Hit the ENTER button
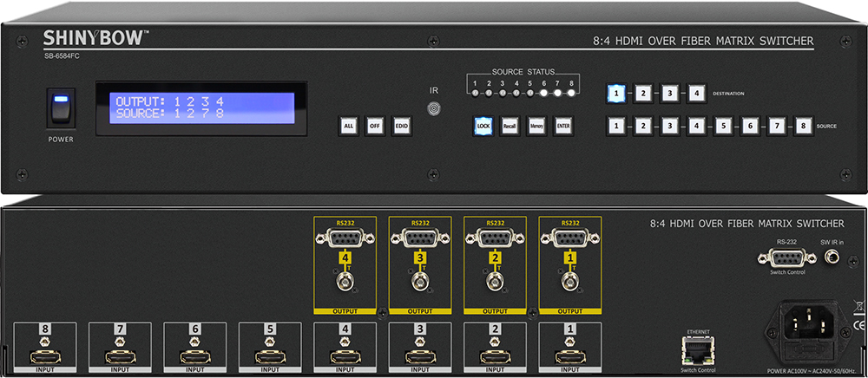The height and width of the screenshot is (378, 868). [562, 126]
